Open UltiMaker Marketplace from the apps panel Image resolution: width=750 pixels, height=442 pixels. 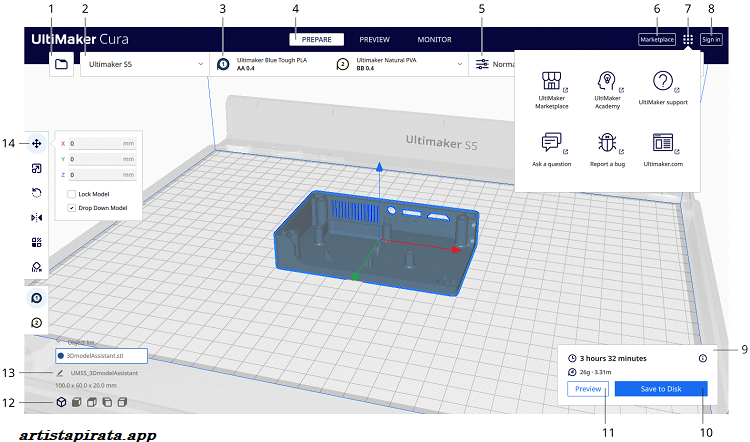[551, 90]
